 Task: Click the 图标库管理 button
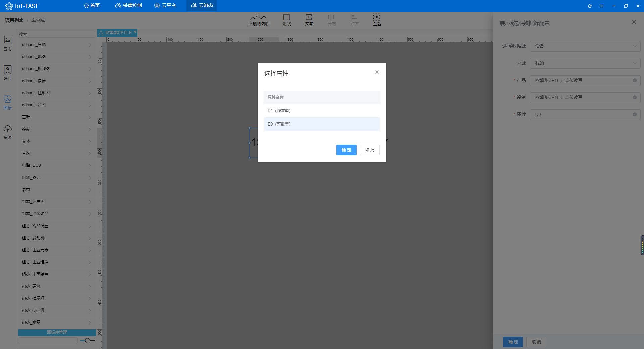coord(57,332)
